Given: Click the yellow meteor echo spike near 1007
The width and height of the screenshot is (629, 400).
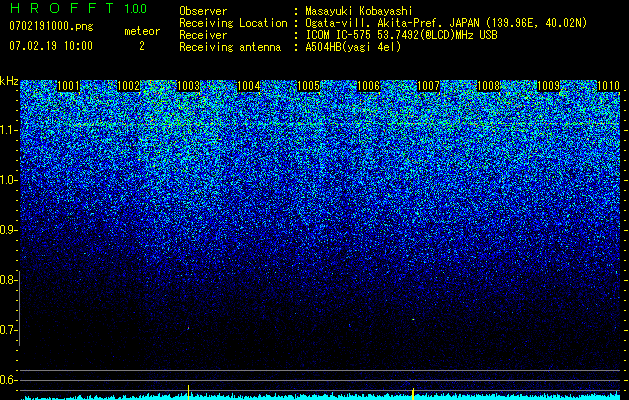Looking at the screenshot, I should [x=413, y=393].
